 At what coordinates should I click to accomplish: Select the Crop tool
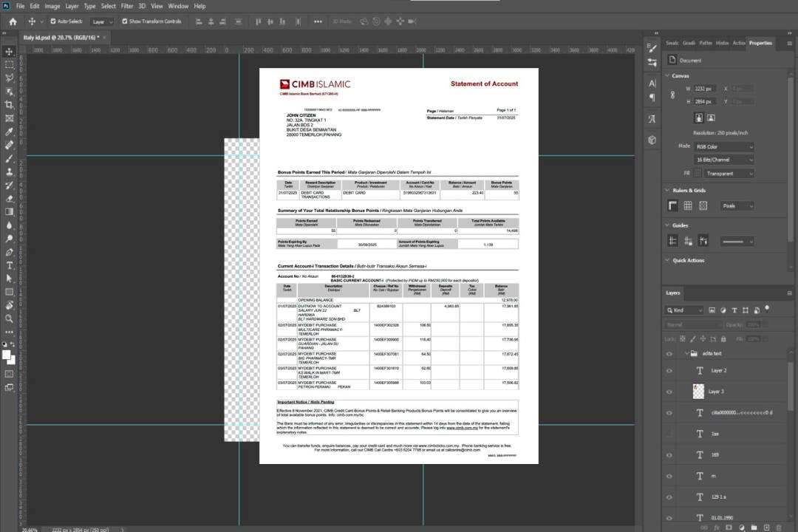[x=9, y=105]
